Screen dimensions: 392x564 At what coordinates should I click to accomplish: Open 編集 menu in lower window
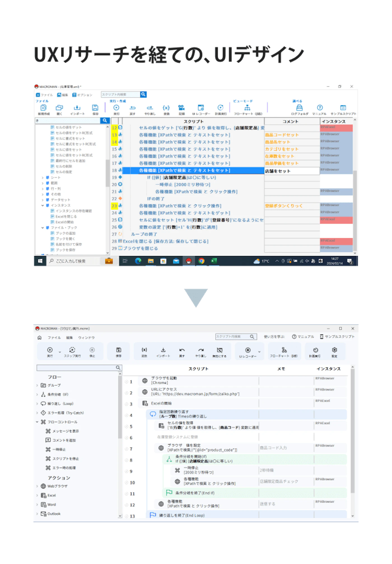tap(69, 338)
